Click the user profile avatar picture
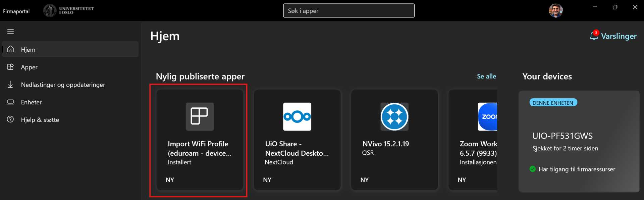 pos(555,11)
